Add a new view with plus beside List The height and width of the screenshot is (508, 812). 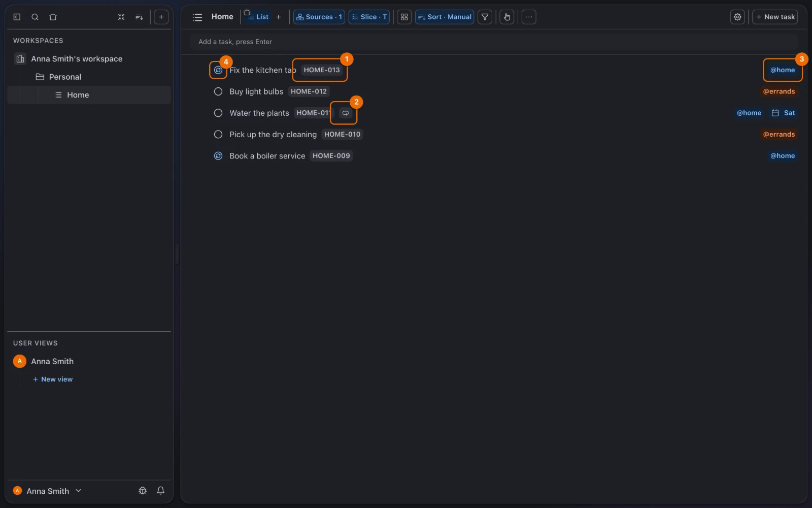click(x=278, y=17)
